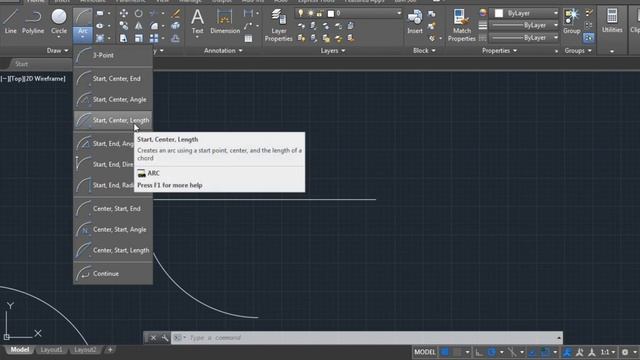
Task: Click the MODEL space button
Action: [425, 352]
